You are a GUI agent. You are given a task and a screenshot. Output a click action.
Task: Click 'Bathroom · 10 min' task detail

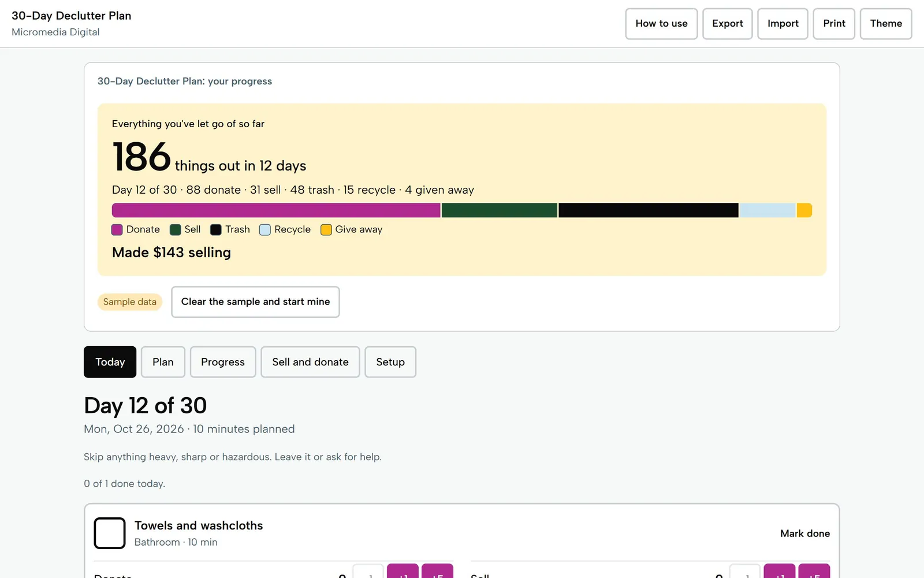click(176, 542)
